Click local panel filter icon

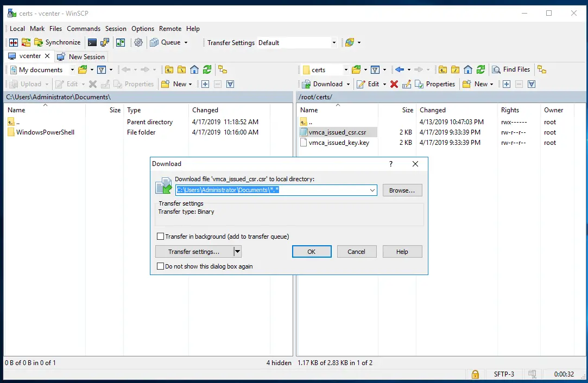102,69
